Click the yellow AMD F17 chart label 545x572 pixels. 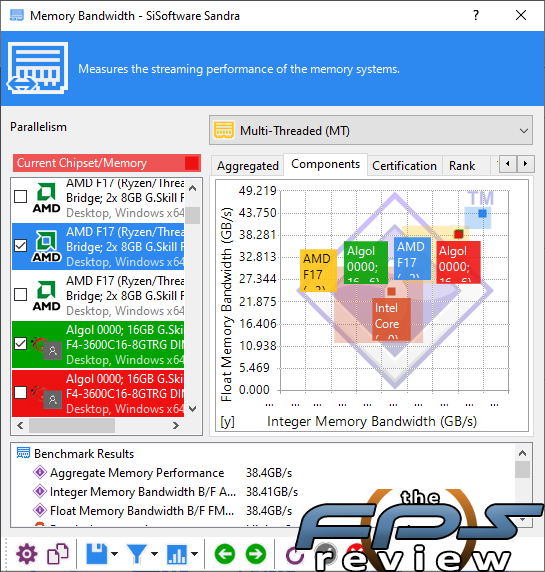point(318,270)
